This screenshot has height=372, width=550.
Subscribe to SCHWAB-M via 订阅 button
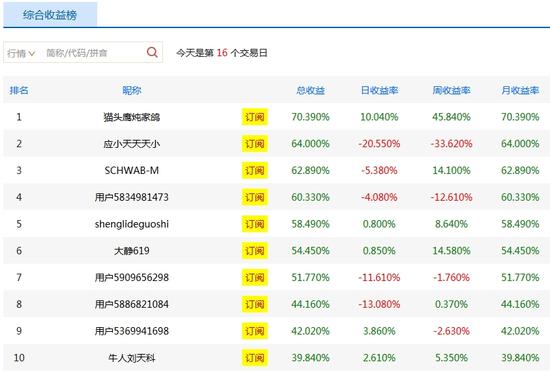(x=255, y=170)
